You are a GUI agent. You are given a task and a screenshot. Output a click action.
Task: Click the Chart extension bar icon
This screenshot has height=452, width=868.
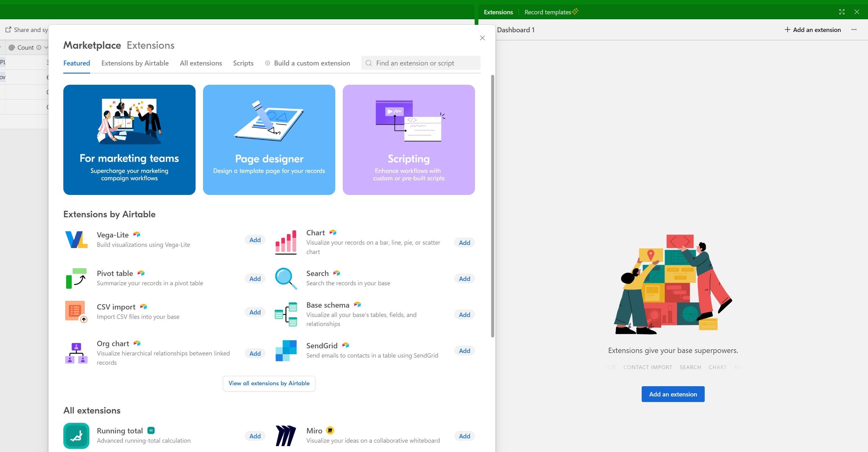(286, 242)
